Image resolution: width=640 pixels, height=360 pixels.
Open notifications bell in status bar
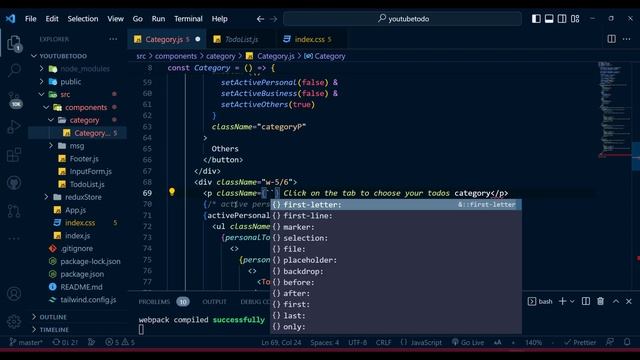pos(627,342)
